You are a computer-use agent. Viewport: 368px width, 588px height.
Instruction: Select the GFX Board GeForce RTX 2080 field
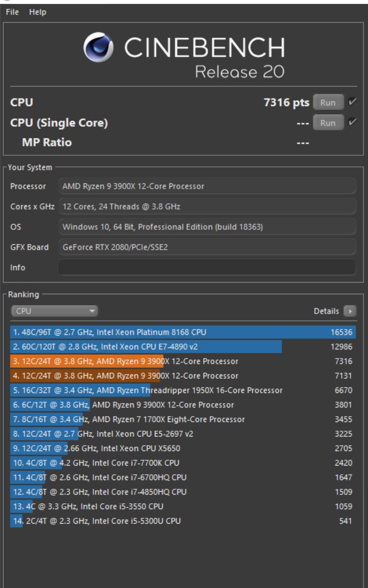coord(207,247)
